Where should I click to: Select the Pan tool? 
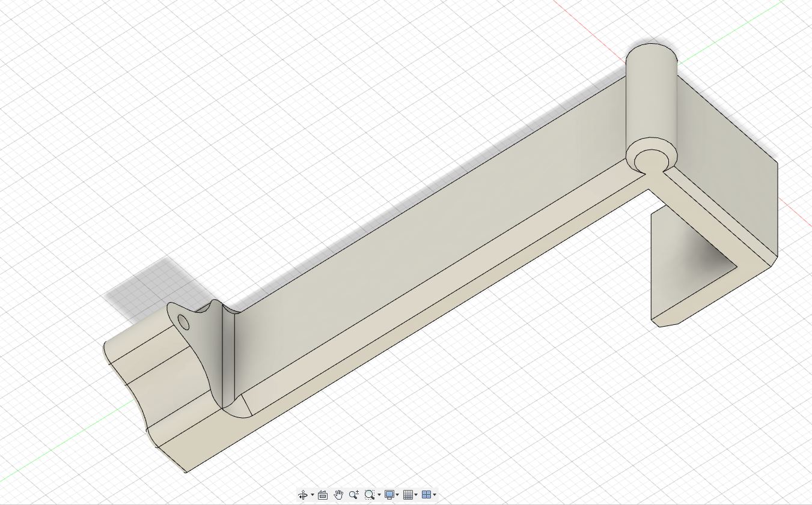(x=338, y=494)
